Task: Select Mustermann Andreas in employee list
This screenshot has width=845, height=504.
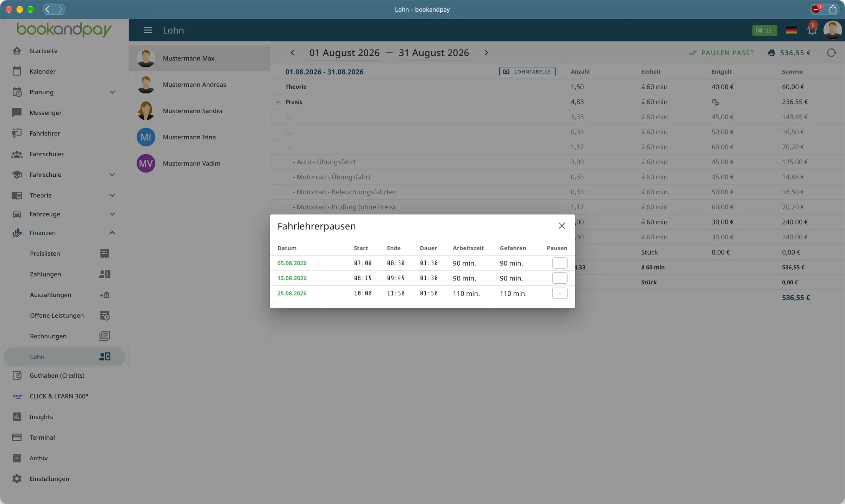Action: (199, 84)
